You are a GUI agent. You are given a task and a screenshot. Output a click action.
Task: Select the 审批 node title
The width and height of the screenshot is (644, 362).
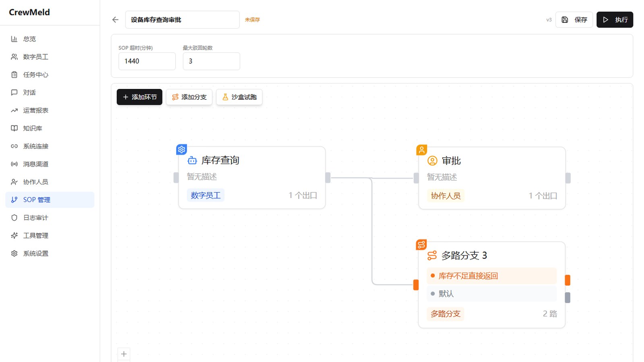(x=451, y=161)
